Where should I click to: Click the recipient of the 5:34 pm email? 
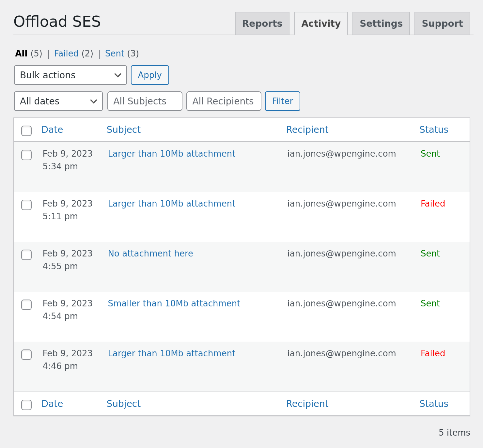coord(342,154)
